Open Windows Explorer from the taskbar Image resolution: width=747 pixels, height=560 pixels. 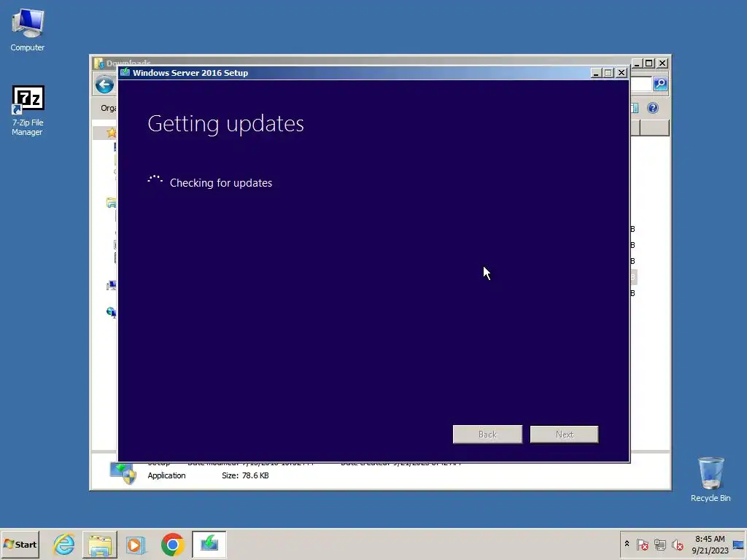point(99,544)
